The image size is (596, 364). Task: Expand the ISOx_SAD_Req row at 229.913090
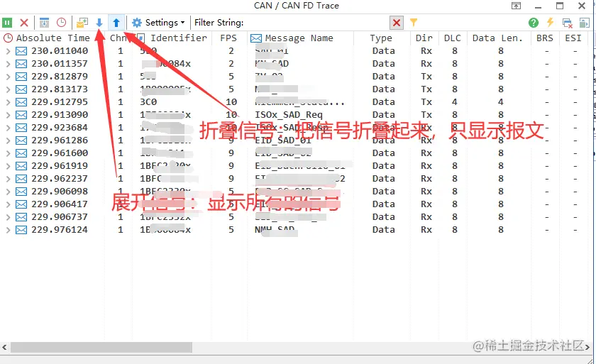(x=8, y=115)
